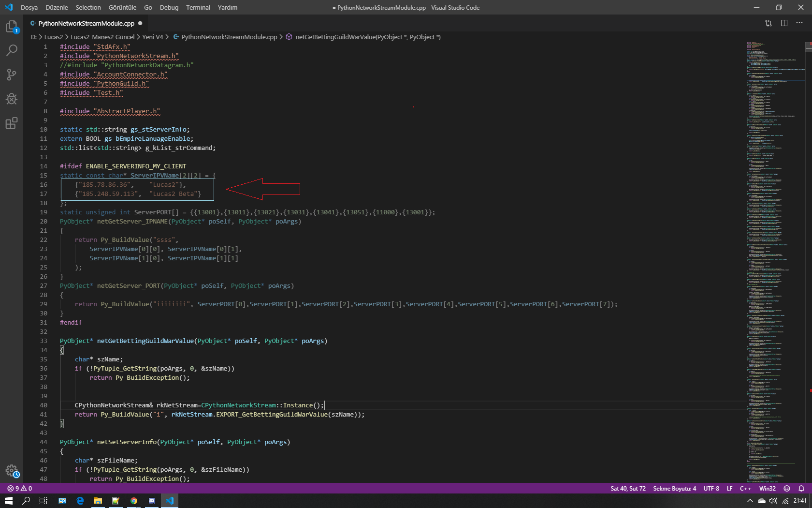Open the Dosya menu
This screenshot has width=812, height=508.
pyautogui.click(x=29, y=7)
